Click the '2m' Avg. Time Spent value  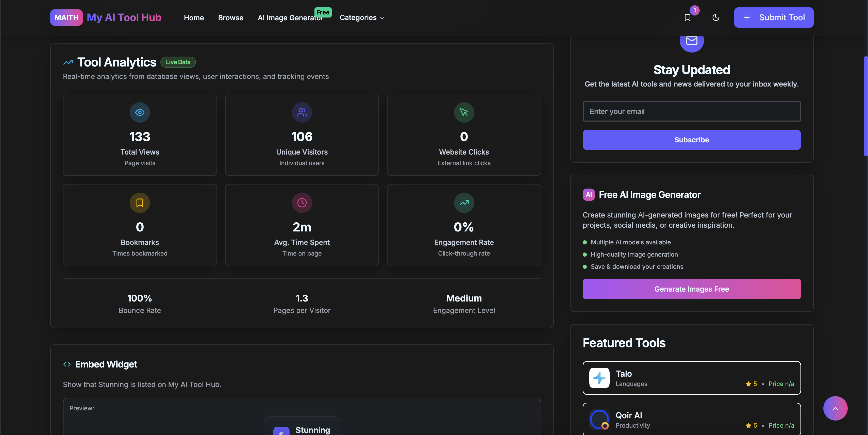coord(302,227)
